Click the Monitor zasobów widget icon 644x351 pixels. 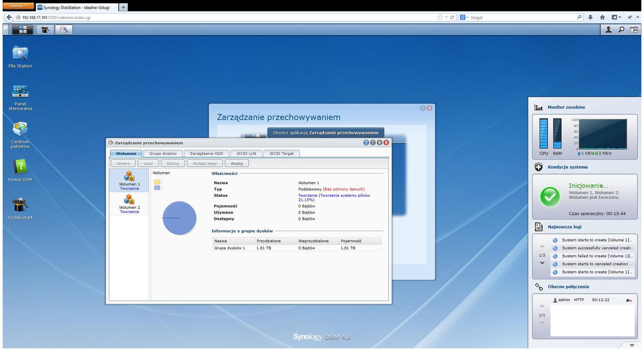(539, 107)
